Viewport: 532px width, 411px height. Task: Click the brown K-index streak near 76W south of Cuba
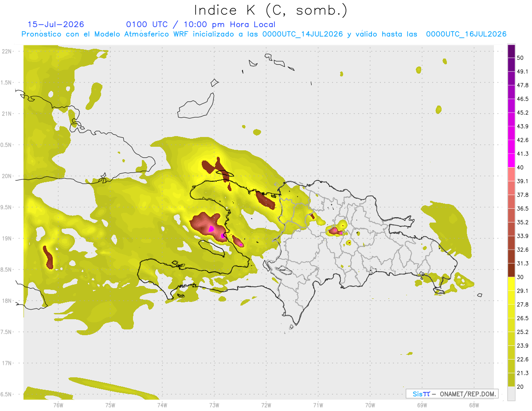point(48,257)
